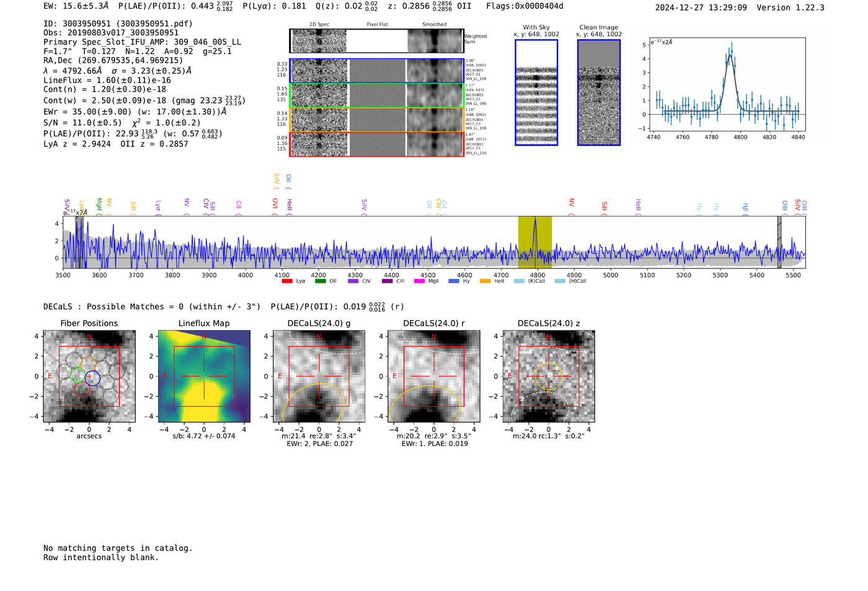Open the Fiber Positions thumbnail
Image resolution: width=868 pixels, height=591 pixels.
89,376
